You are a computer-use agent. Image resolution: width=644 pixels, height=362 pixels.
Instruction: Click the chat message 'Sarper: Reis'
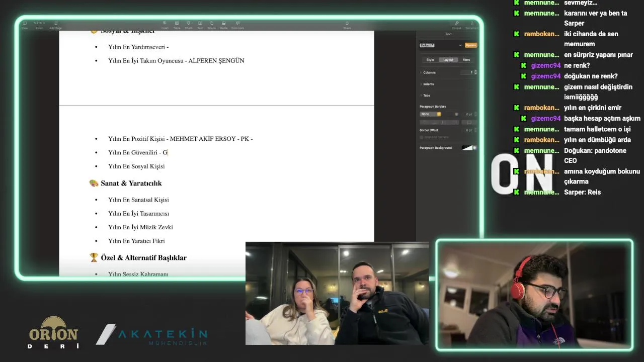(x=582, y=192)
